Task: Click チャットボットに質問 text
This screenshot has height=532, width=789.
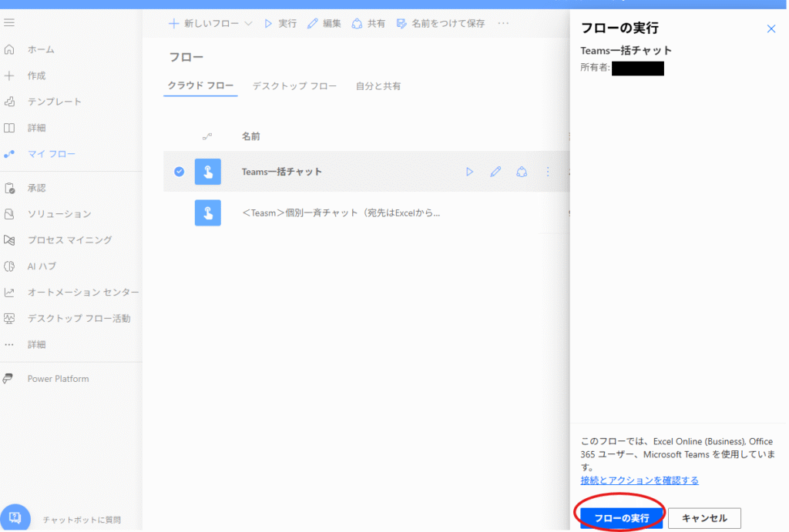Action: click(82, 520)
